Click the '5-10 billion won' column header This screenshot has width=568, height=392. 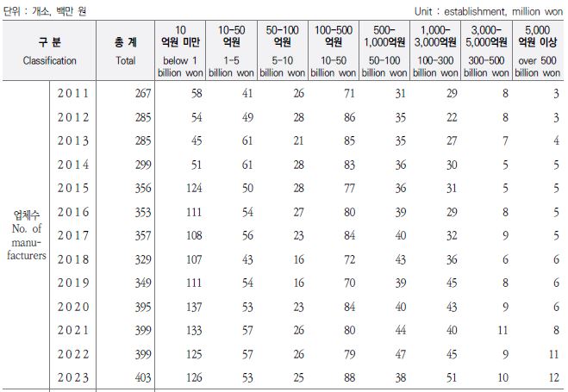[x=282, y=51]
